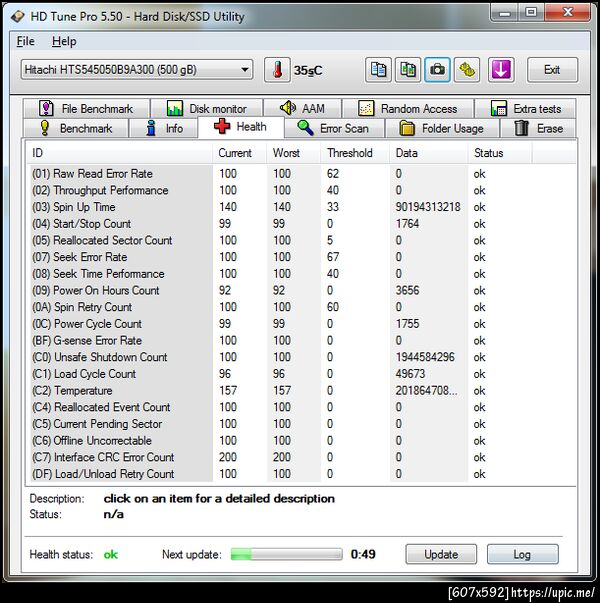Save screenshot camera icon
600x603 pixels.
[437, 70]
